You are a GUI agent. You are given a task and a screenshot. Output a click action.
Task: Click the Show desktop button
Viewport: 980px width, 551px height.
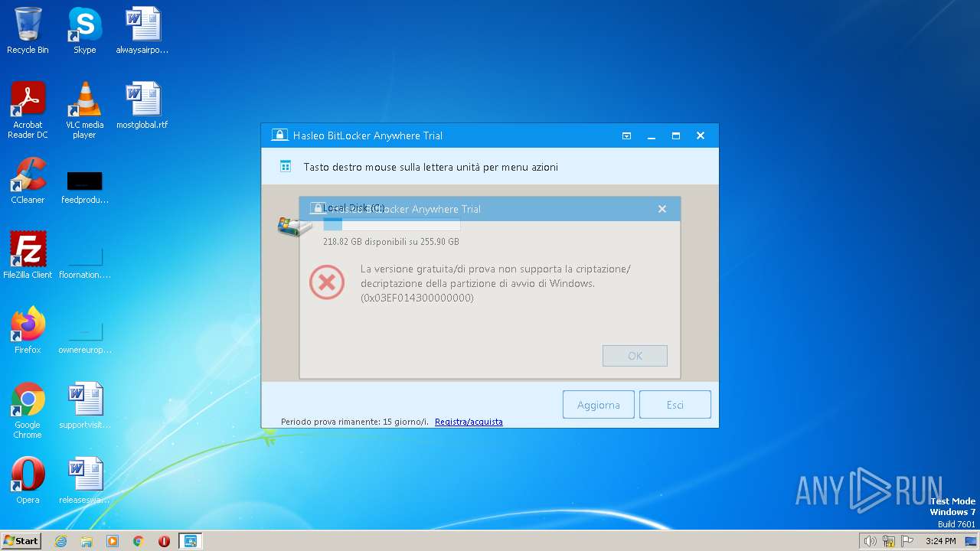(972, 541)
